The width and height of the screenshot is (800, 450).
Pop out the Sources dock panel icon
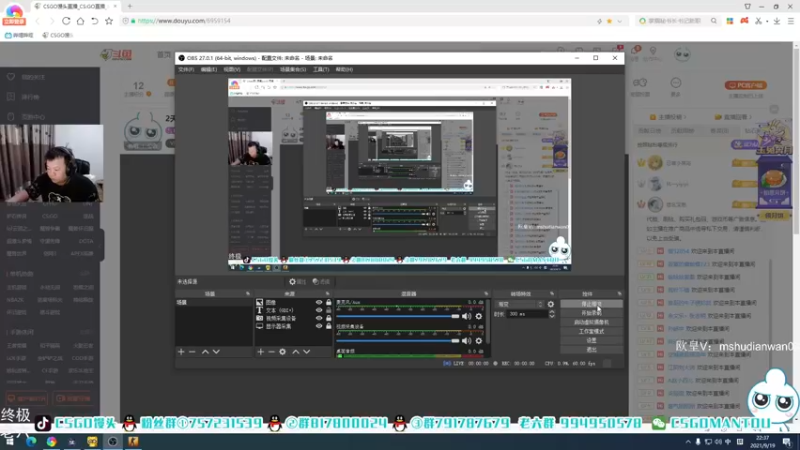pos(328,294)
